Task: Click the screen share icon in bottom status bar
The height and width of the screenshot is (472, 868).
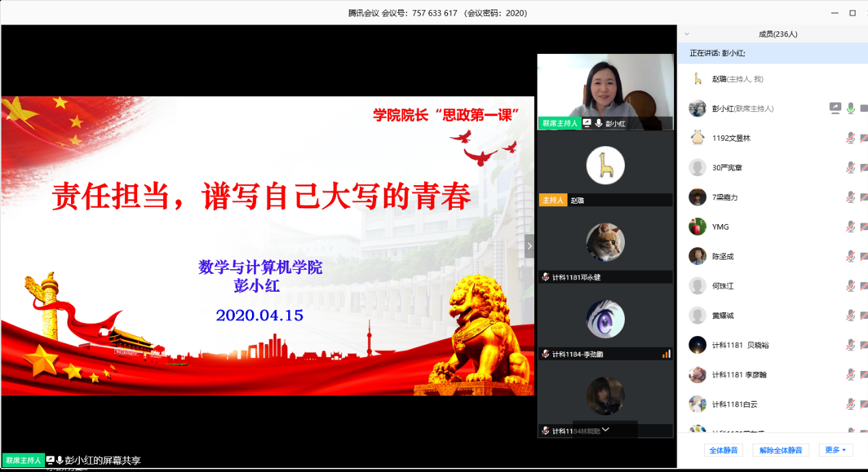Action: [51, 461]
